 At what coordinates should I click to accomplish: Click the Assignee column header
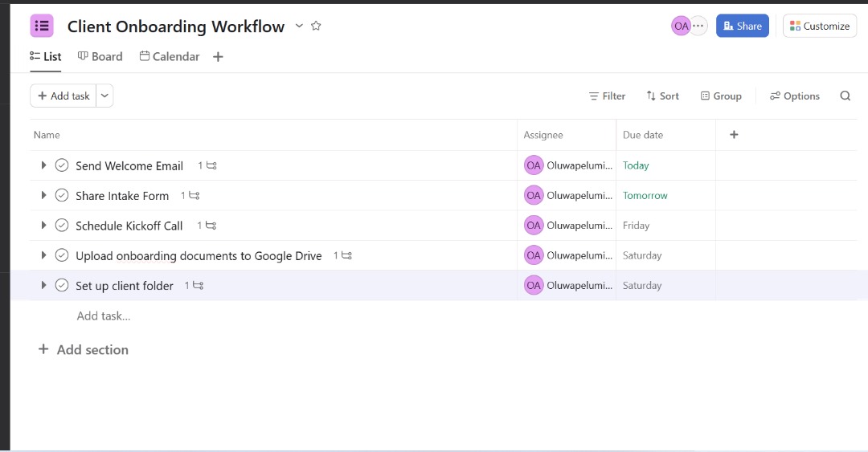point(543,135)
